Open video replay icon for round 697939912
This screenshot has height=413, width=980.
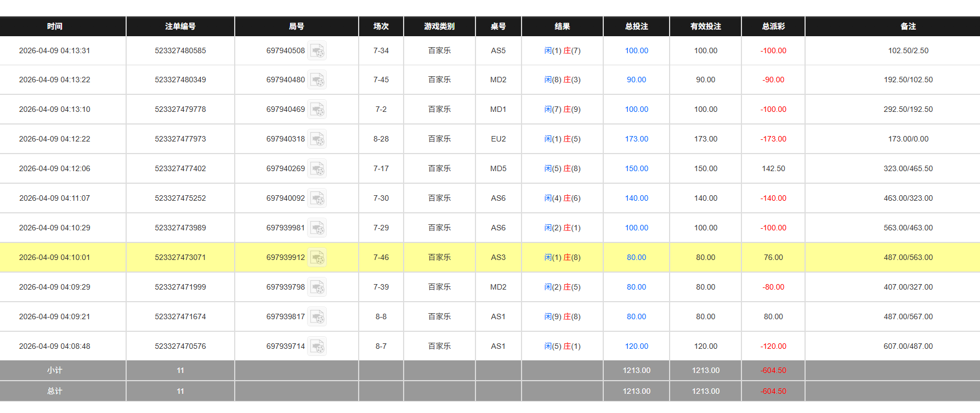tap(317, 258)
